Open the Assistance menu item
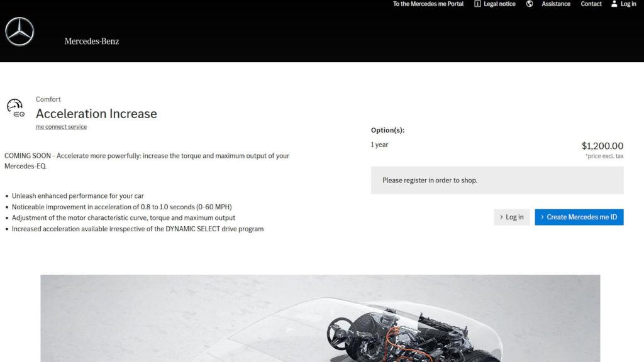Image resolution: width=644 pixels, height=362 pixels. click(555, 4)
